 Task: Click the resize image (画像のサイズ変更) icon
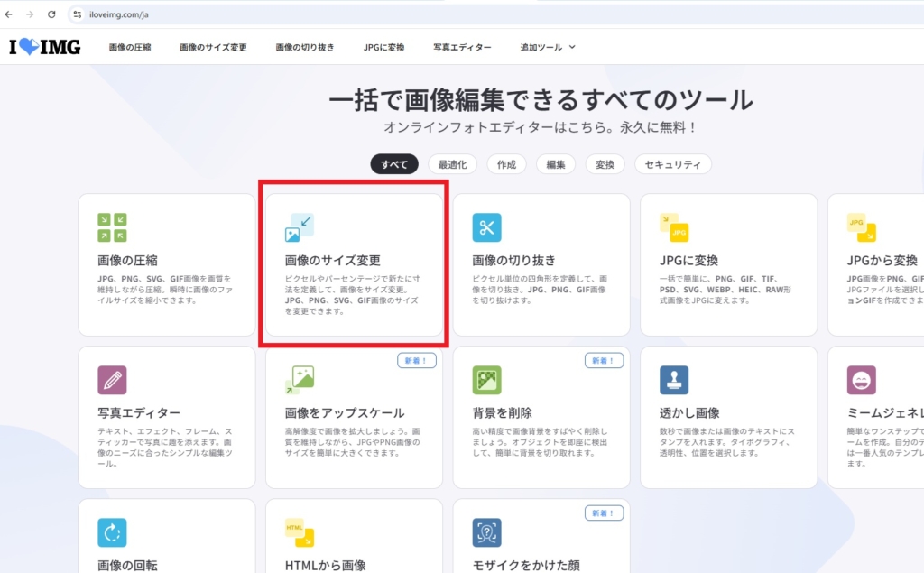[300, 227]
